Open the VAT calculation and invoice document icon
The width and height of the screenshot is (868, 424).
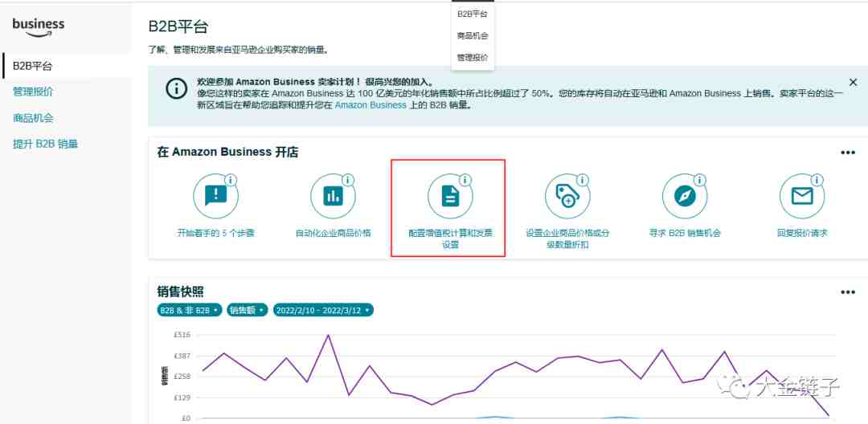click(x=450, y=196)
